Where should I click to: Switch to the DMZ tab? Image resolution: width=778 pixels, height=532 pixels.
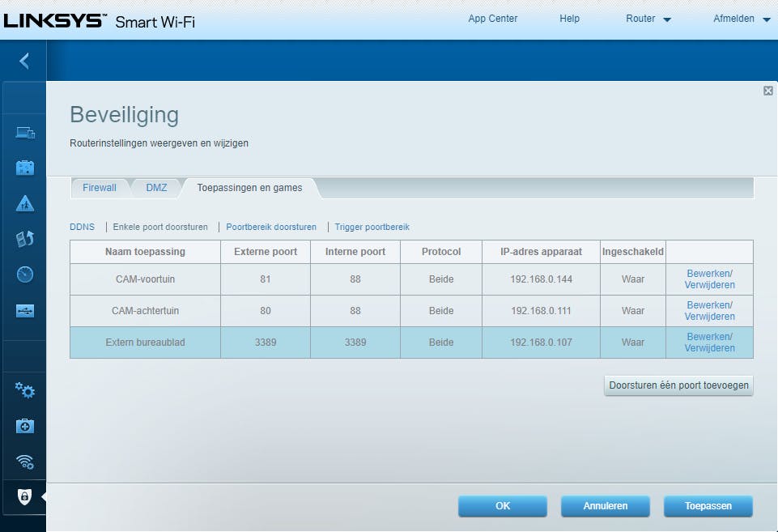(x=156, y=188)
